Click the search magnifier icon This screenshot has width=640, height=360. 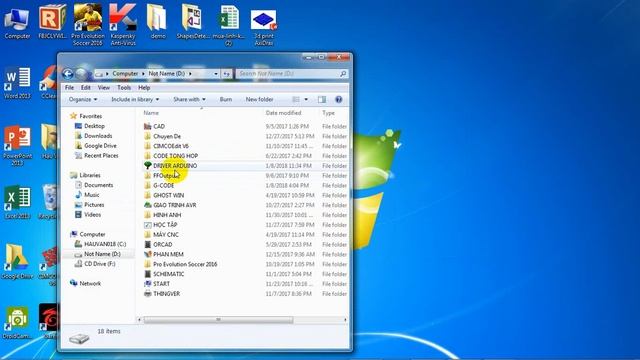point(343,73)
